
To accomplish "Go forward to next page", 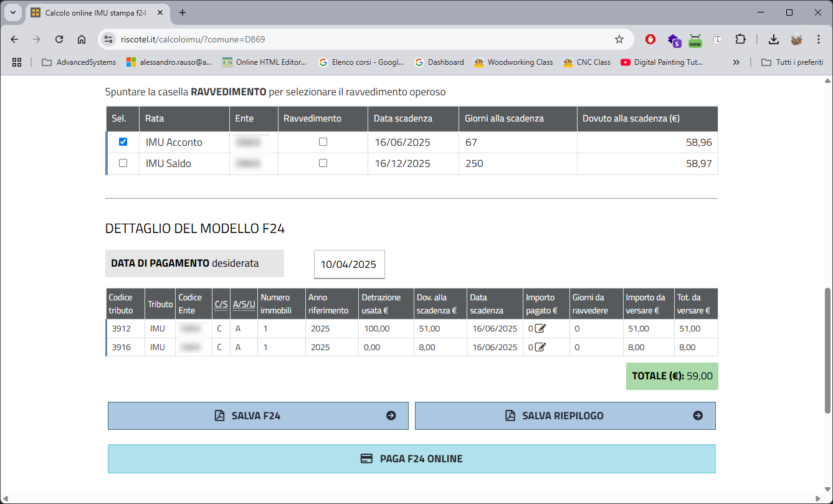I will pyautogui.click(x=37, y=39).
